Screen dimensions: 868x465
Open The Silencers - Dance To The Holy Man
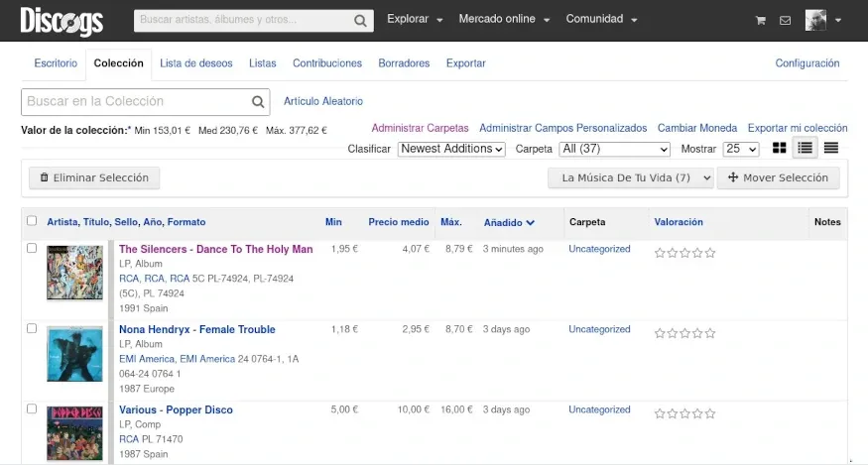(216, 249)
